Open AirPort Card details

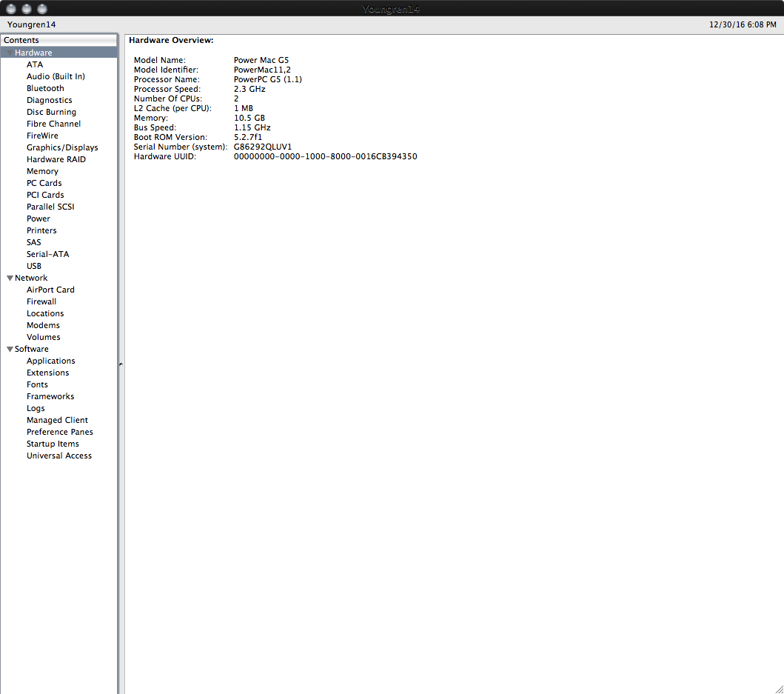click(x=50, y=290)
